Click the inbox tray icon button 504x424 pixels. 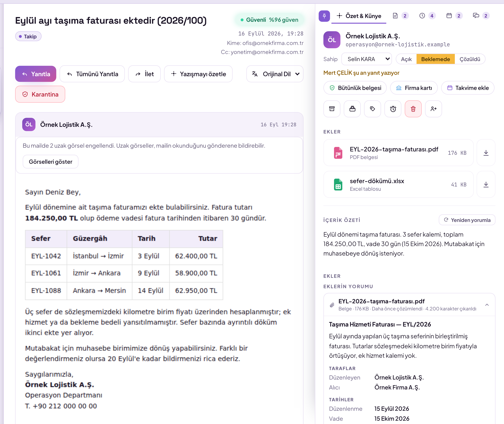(x=352, y=109)
